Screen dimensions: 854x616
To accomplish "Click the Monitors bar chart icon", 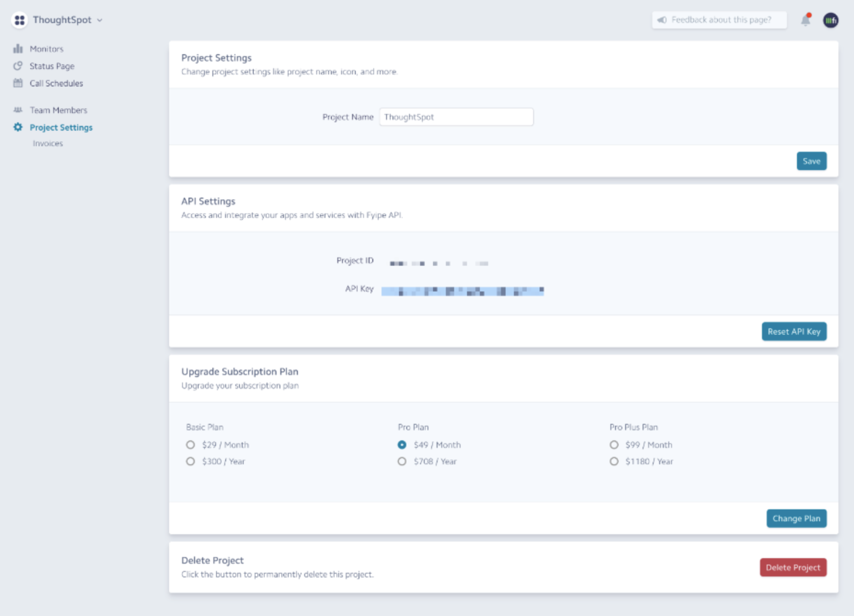I will coord(18,49).
